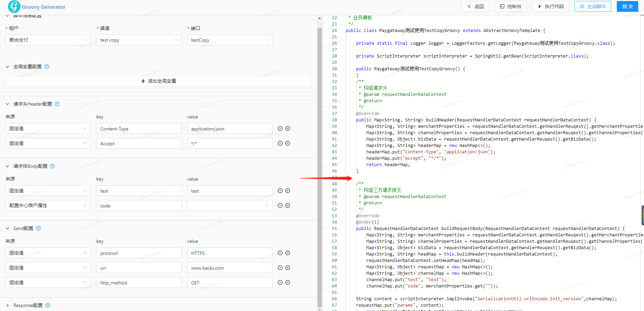644x311 pixels.
Task: Open the 接口 dropdown showing testCopy
Action: click(229, 40)
